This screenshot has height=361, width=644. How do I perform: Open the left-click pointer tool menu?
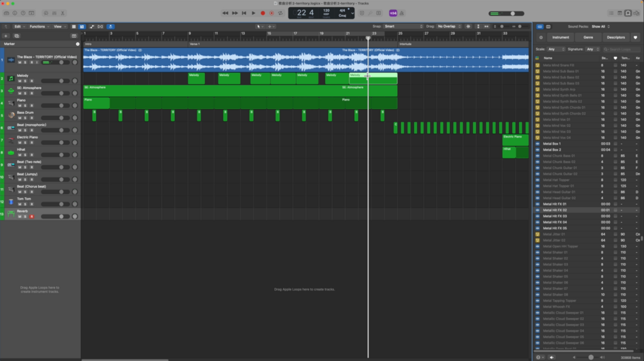[260, 27]
